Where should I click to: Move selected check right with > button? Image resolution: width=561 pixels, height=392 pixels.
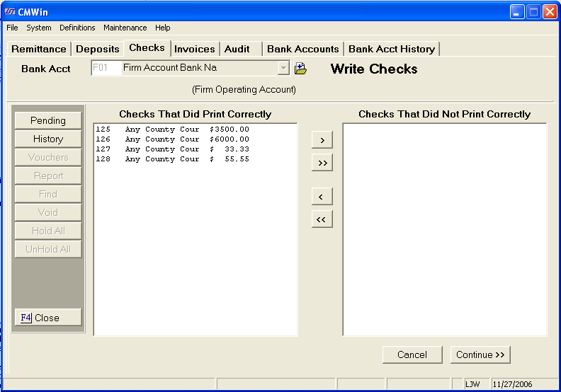(322, 140)
